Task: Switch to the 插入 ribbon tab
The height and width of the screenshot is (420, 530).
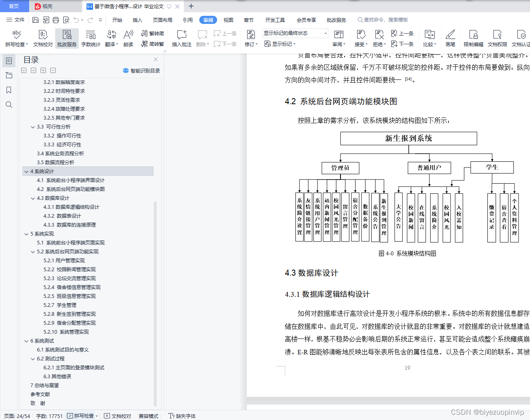Action: (x=137, y=19)
